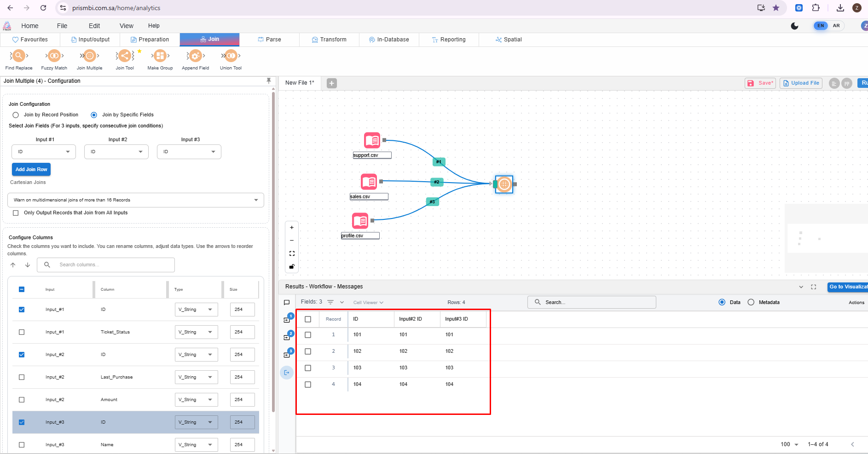Pin the configuration panel
The height and width of the screenshot is (454, 868).
269,81
